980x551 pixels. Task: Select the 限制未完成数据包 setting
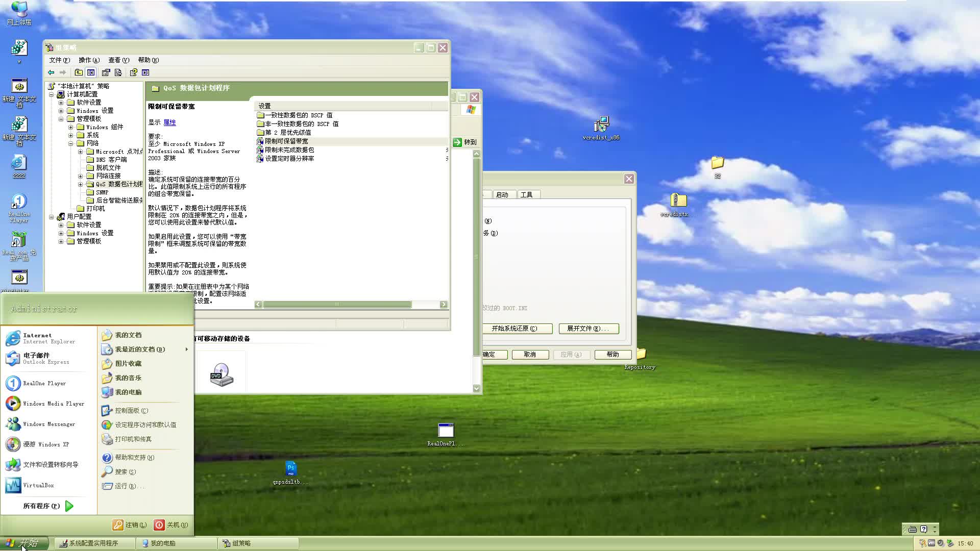point(289,150)
